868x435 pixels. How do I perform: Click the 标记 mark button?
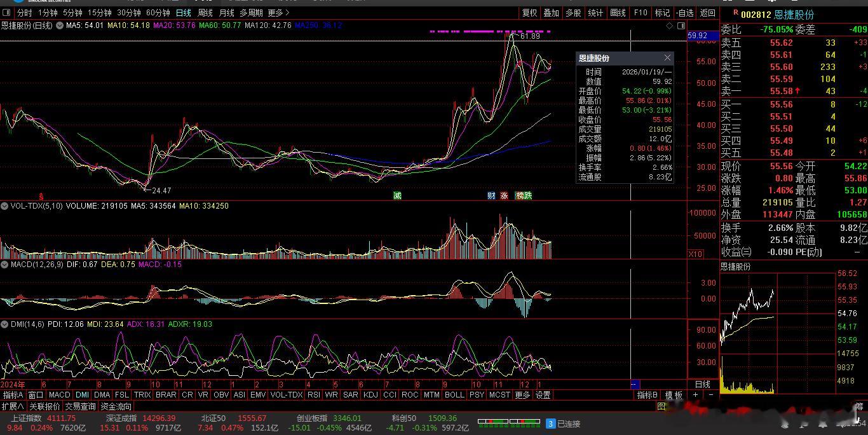point(662,13)
